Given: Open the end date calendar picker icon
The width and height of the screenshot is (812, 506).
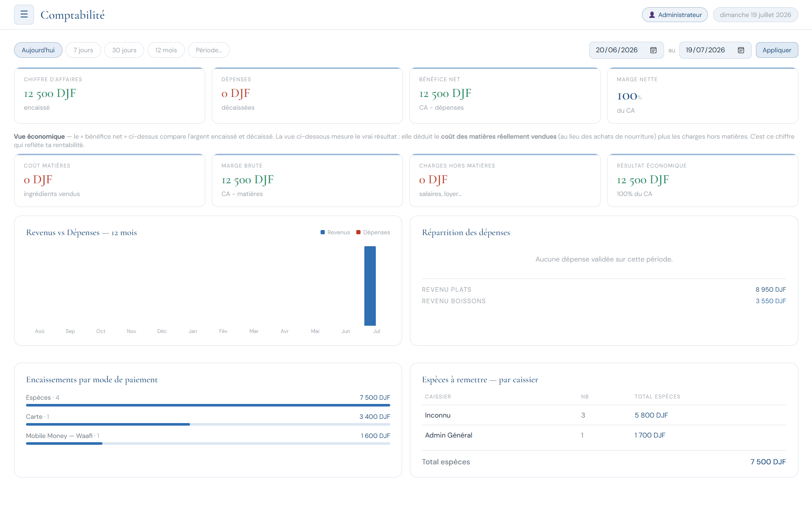Looking at the screenshot, I should pos(741,50).
